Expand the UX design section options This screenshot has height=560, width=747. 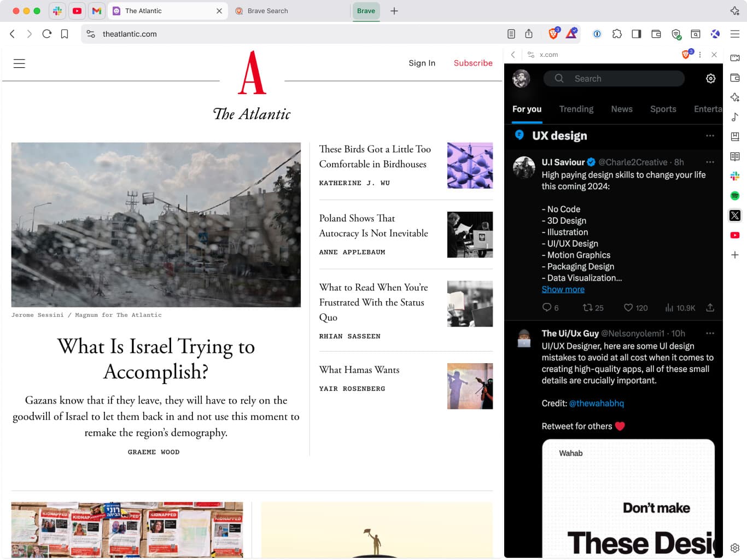point(710,136)
